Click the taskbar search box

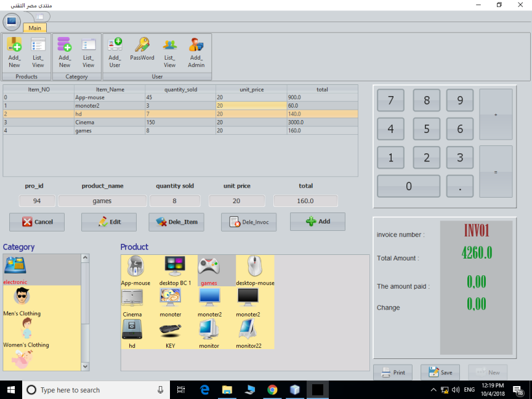[96, 390]
